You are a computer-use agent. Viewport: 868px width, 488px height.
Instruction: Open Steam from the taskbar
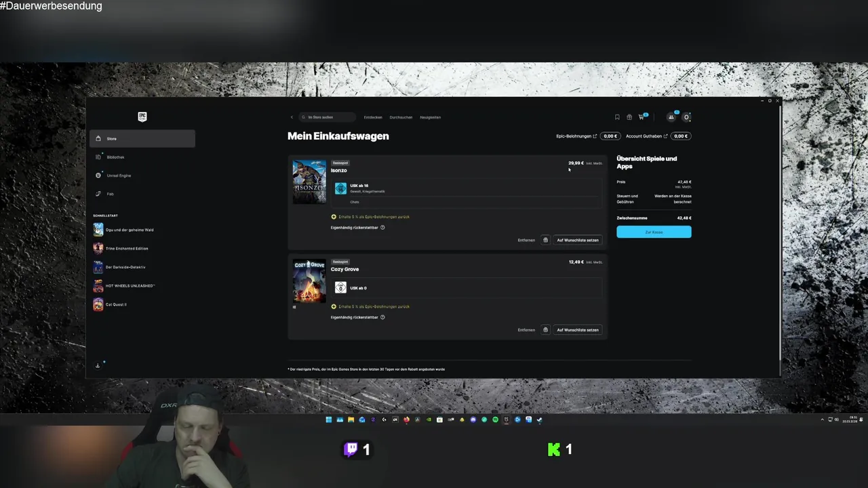[x=539, y=420]
